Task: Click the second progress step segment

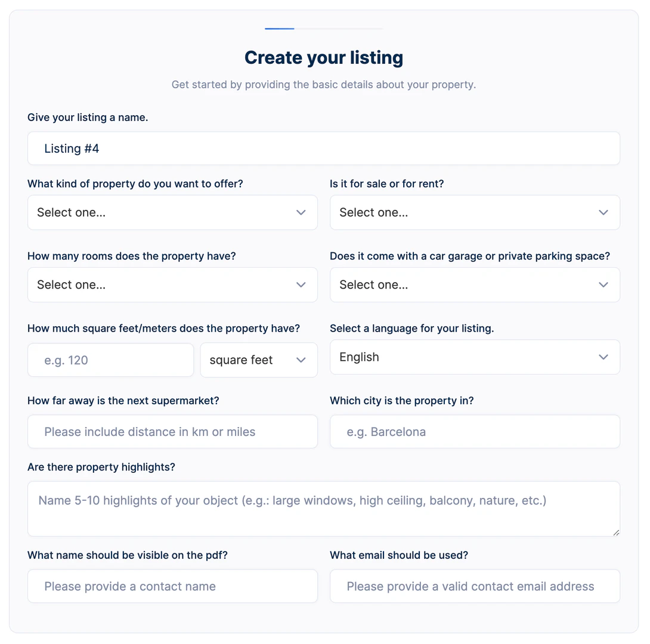Action: click(338, 28)
